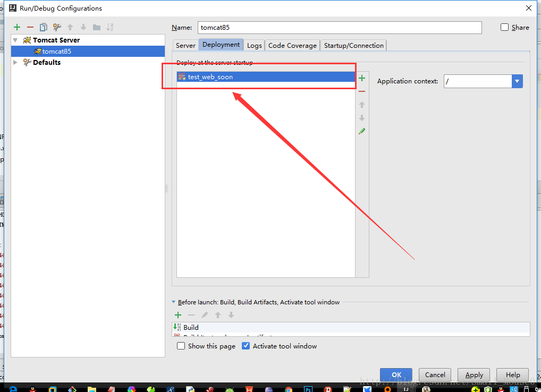Select the Defaults tree label
541x392 pixels.
click(47, 62)
